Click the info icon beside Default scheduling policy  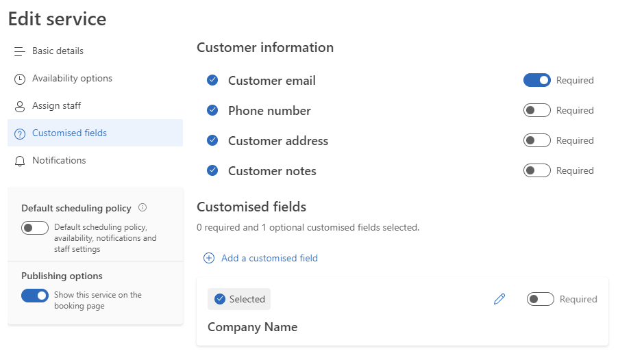pos(143,208)
